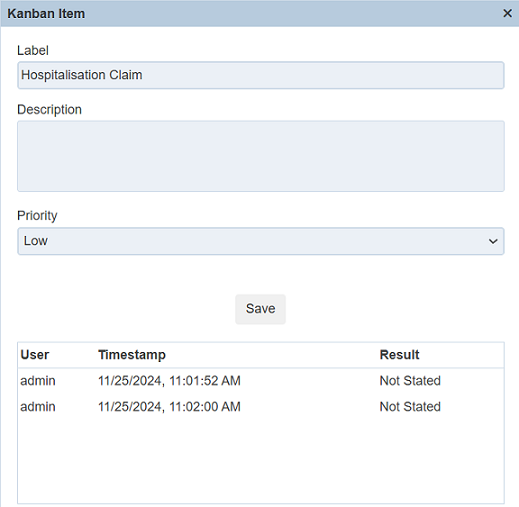This screenshot has width=519, height=507.
Task: Open the Priority dropdown showing Low
Action: (x=261, y=241)
